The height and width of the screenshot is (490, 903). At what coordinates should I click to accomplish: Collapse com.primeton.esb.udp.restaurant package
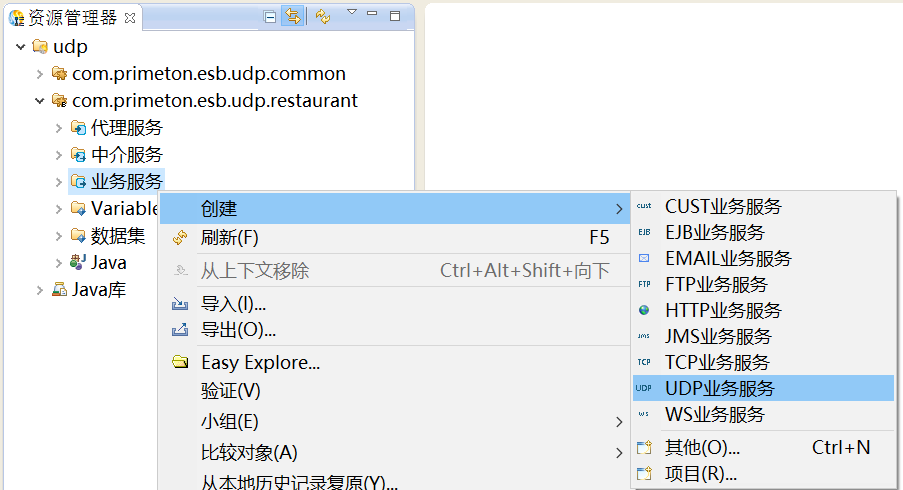[40, 101]
